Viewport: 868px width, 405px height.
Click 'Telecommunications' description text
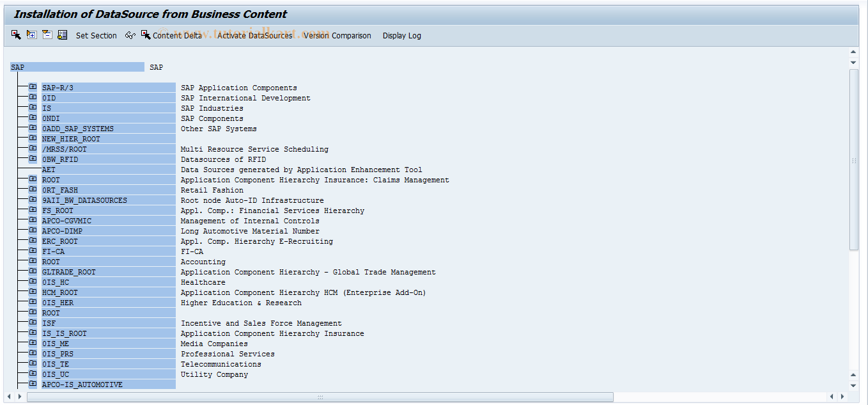pyautogui.click(x=221, y=364)
